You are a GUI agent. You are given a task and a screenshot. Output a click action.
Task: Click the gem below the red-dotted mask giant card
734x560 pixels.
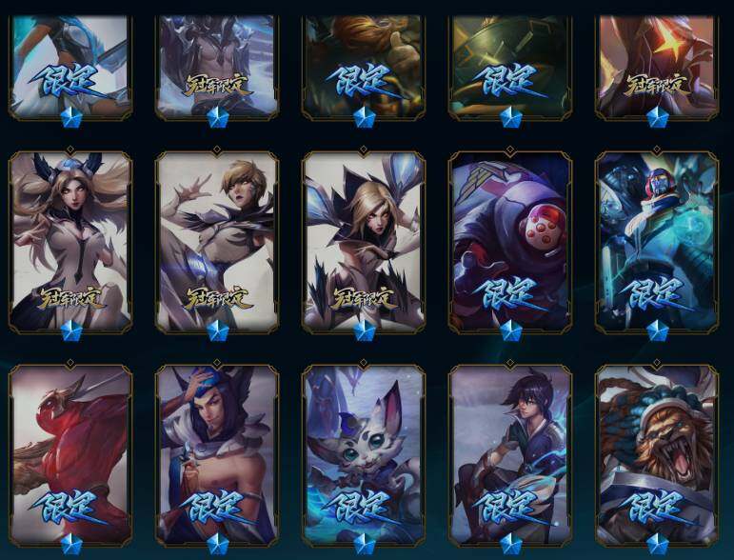coord(510,330)
